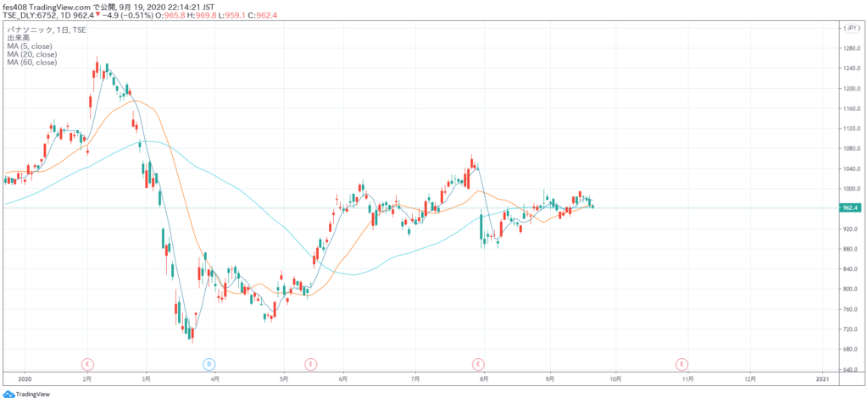Open the earnings E marker in mid May

[311, 364]
